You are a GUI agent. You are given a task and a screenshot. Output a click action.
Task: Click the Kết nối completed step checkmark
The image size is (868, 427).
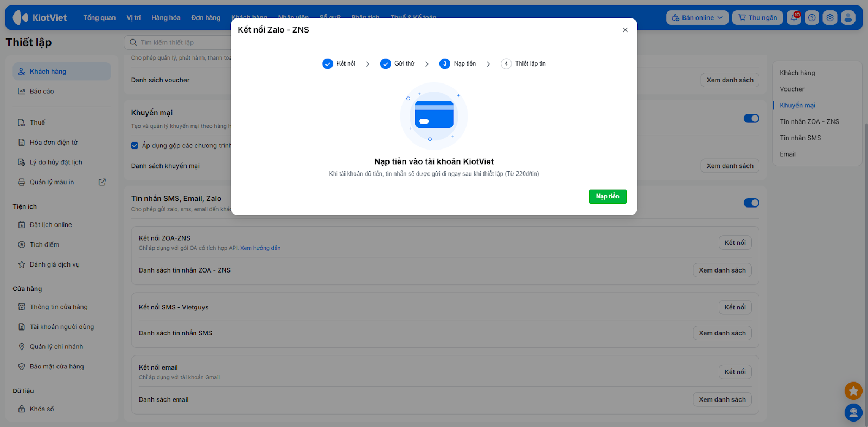[x=328, y=64]
